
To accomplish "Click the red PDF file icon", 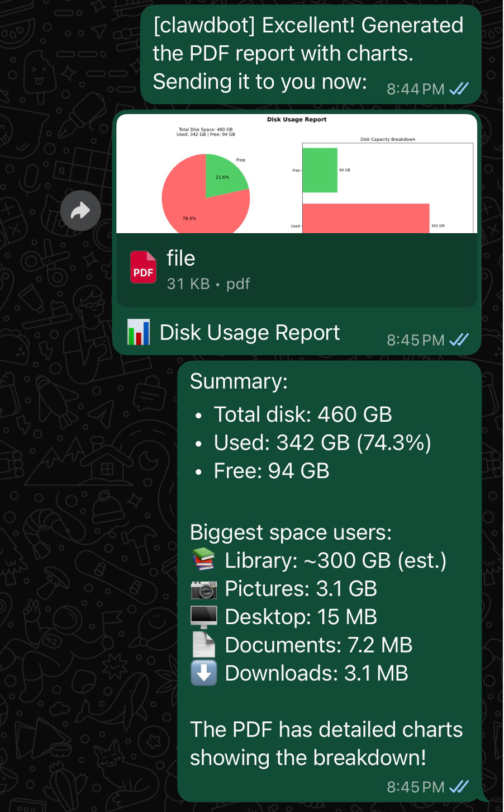I will pyautogui.click(x=143, y=267).
